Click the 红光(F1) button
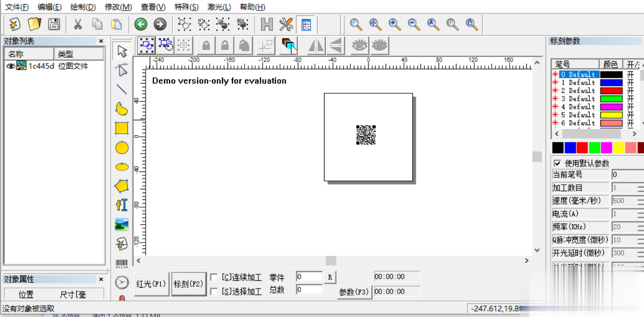This screenshot has width=644, height=317. [x=152, y=284]
